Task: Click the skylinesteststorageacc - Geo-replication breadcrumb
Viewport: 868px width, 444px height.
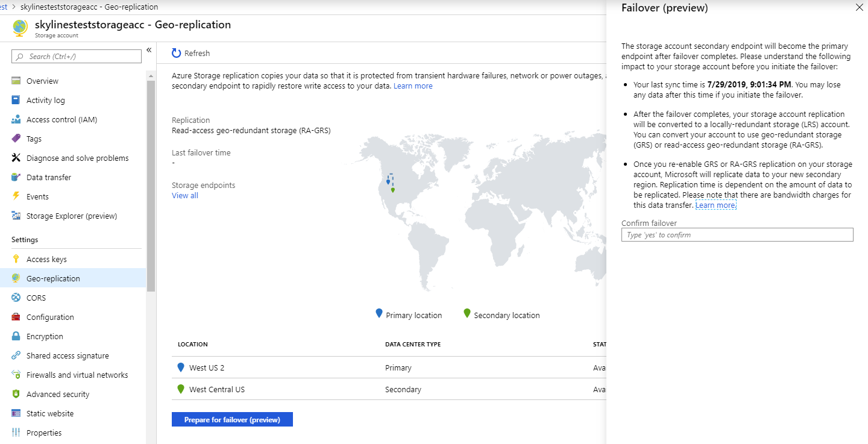Action: point(89,7)
